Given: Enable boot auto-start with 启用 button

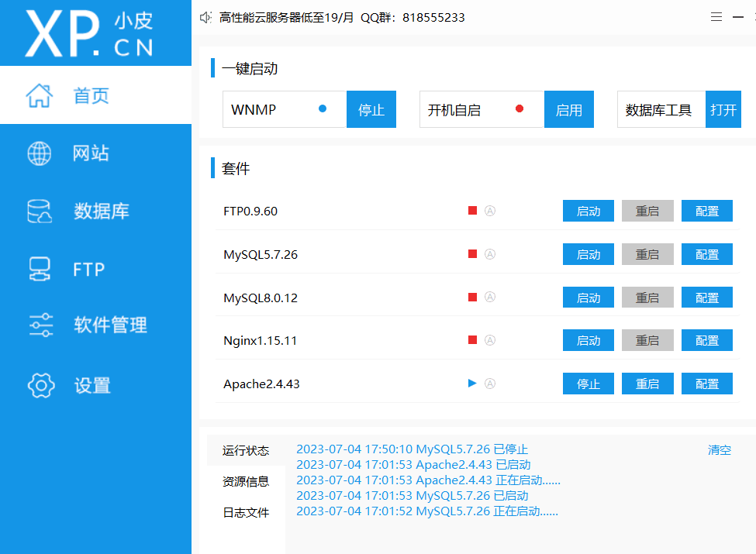Looking at the screenshot, I should point(569,109).
